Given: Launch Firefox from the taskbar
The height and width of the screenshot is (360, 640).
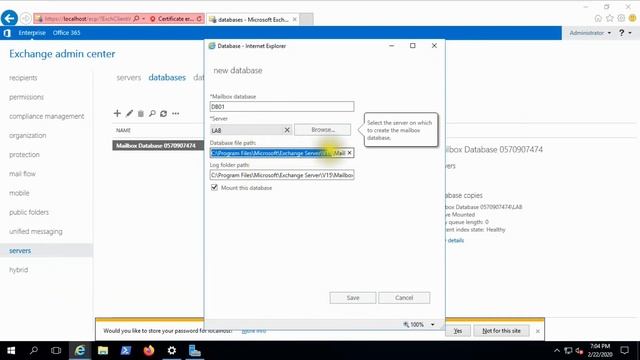Looking at the screenshot, I should click(149, 351).
